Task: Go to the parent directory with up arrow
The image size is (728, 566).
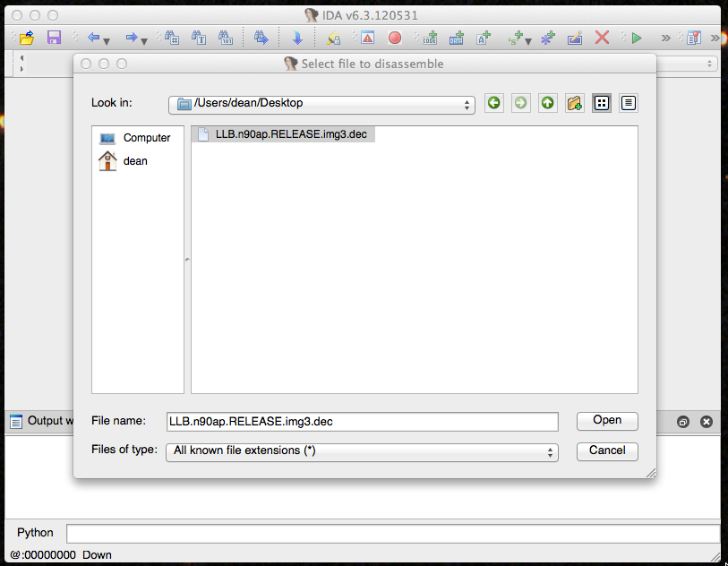Action: [x=548, y=103]
